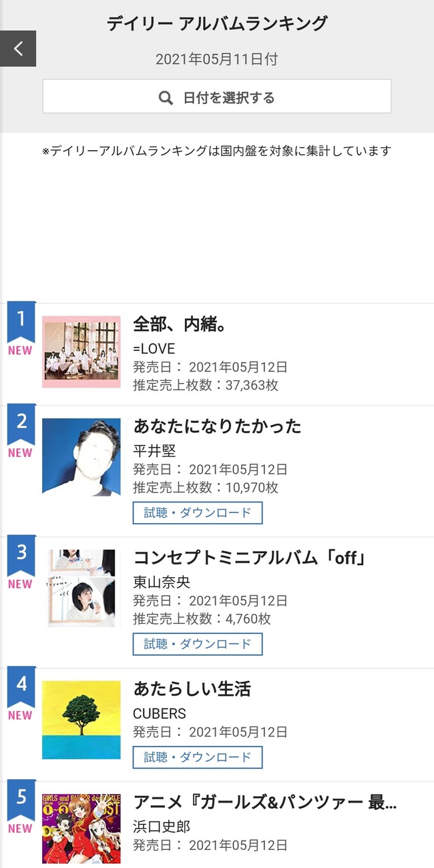Click the rank 3 NEW ribbon badge
The image size is (434, 868).
point(19,565)
